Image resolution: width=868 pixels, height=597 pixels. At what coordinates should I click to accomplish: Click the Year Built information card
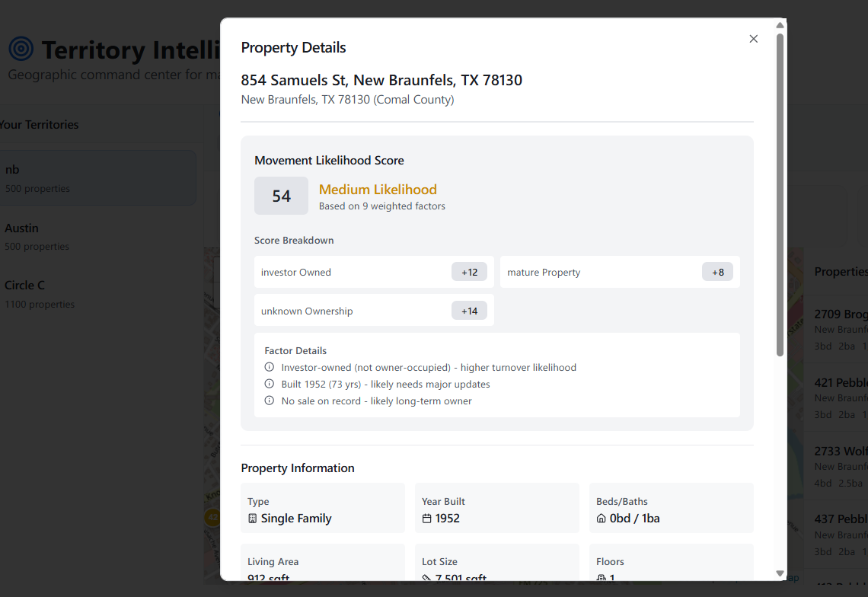496,508
